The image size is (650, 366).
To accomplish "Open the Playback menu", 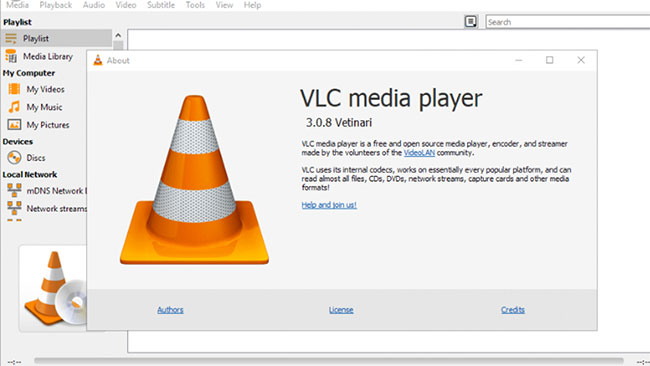I will pos(56,5).
